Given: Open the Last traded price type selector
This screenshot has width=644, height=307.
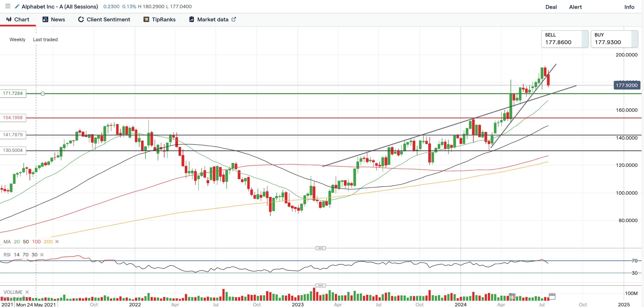Looking at the screenshot, I should [x=45, y=40].
